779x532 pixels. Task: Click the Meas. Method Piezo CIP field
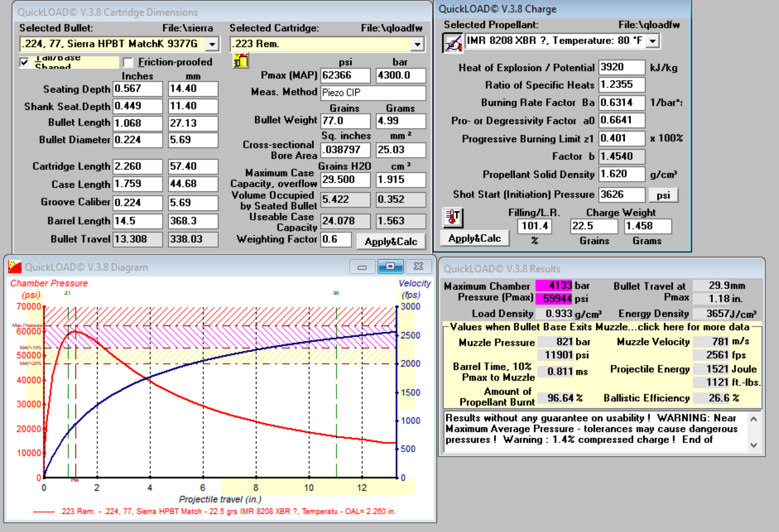tap(374, 93)
